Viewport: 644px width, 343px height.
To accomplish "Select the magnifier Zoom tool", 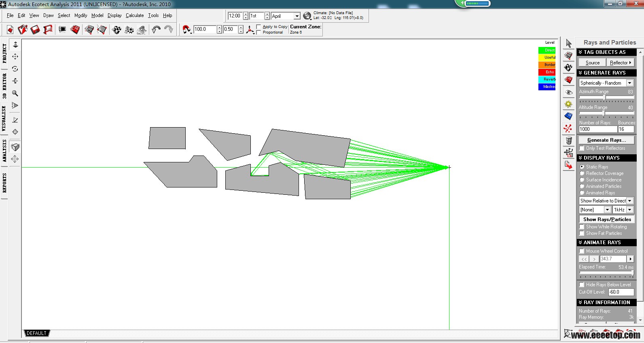I will 15,94.
